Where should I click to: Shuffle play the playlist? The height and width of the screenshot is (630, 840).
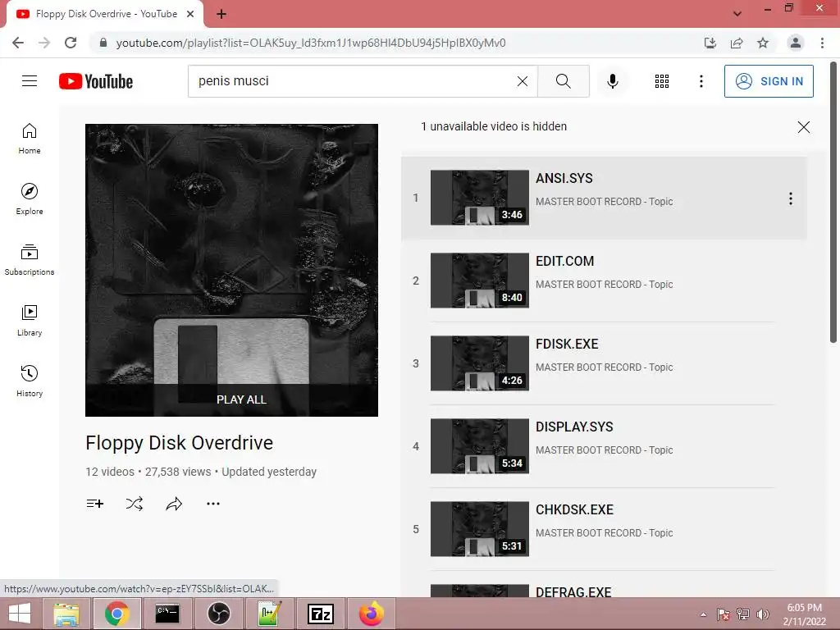coord(135,504)
